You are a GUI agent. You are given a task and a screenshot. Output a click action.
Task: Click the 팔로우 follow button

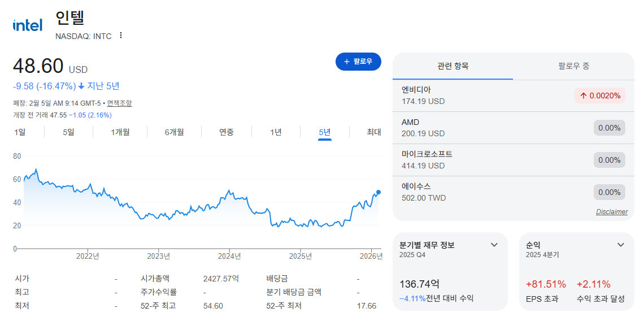click(358, 62)
